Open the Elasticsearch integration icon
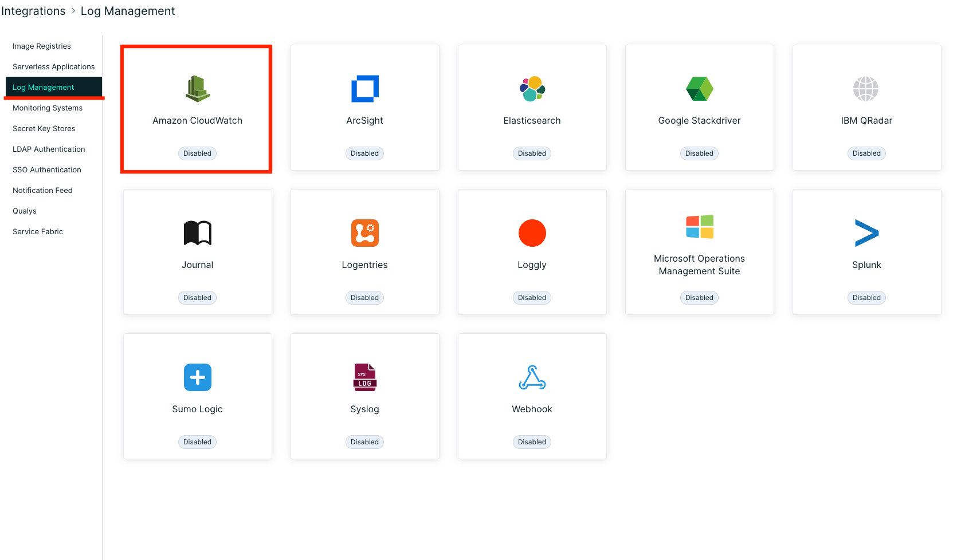The image size is (961, 560). 532,89
